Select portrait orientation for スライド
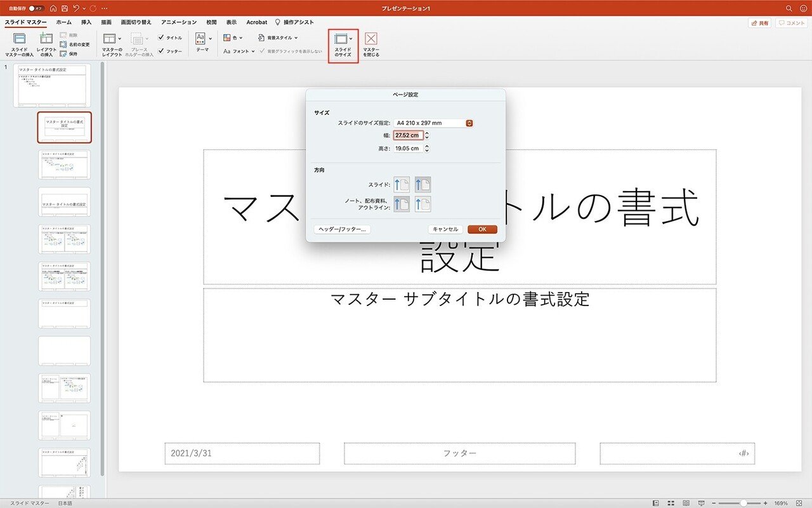The image size is (812, 508). pyautogui.click(x=402, y=184)
